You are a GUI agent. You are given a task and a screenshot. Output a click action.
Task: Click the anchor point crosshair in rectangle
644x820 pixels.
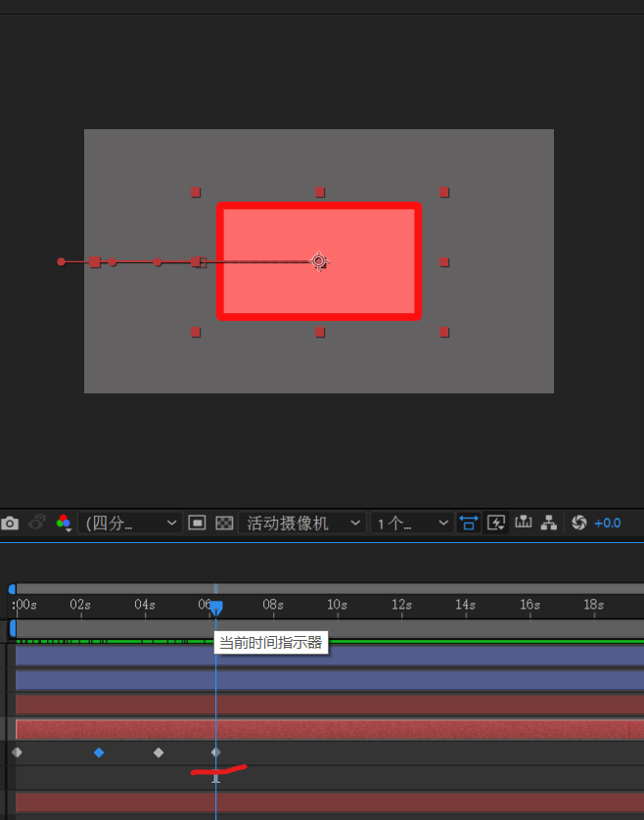(318, 261)
